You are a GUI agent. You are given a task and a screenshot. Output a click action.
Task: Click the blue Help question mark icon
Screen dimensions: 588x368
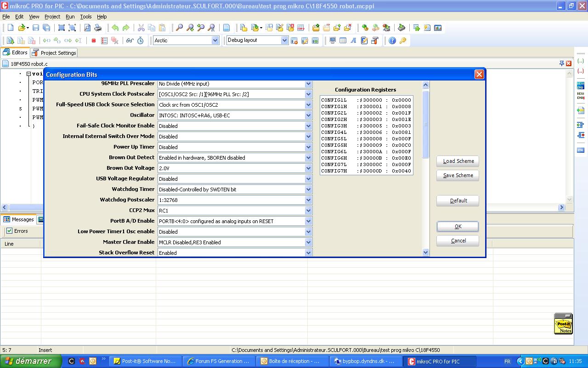(392, 40)
